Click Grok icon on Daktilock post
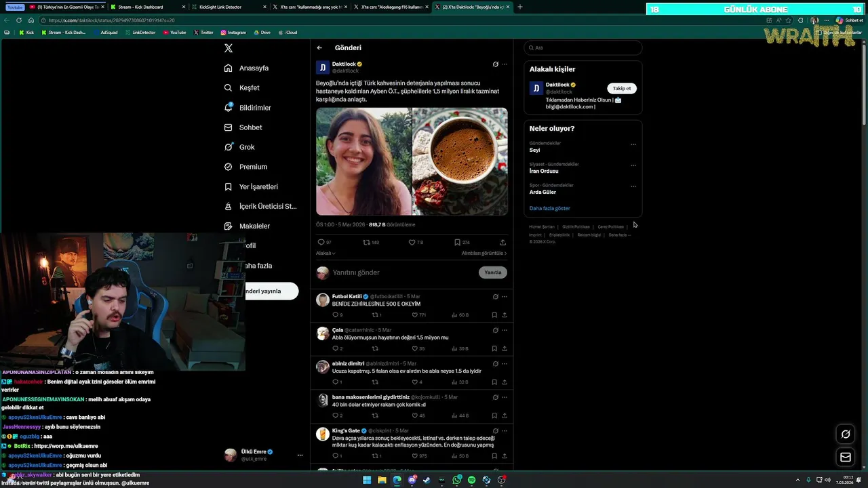Viewport: 868px width, 488px height. (495, 64)
